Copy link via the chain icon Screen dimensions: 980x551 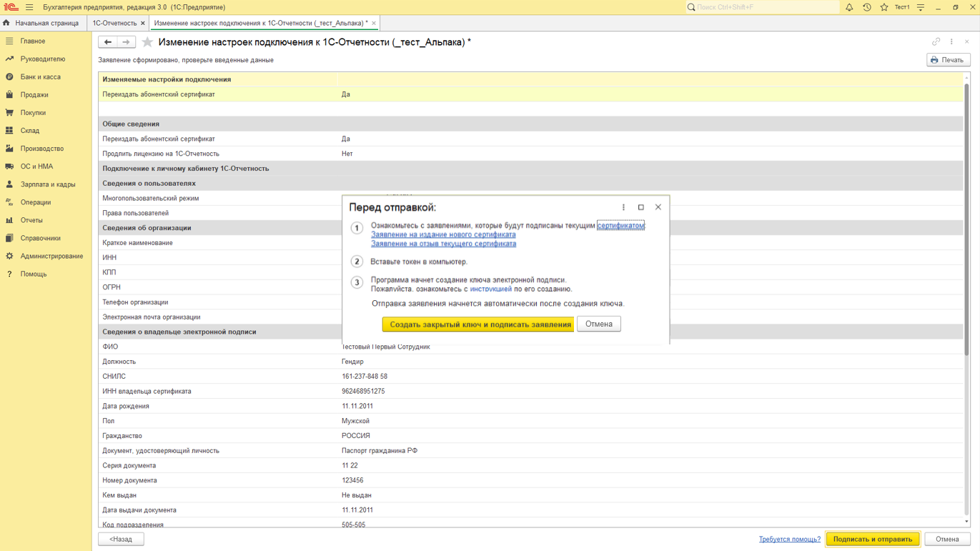pos(936,42)
